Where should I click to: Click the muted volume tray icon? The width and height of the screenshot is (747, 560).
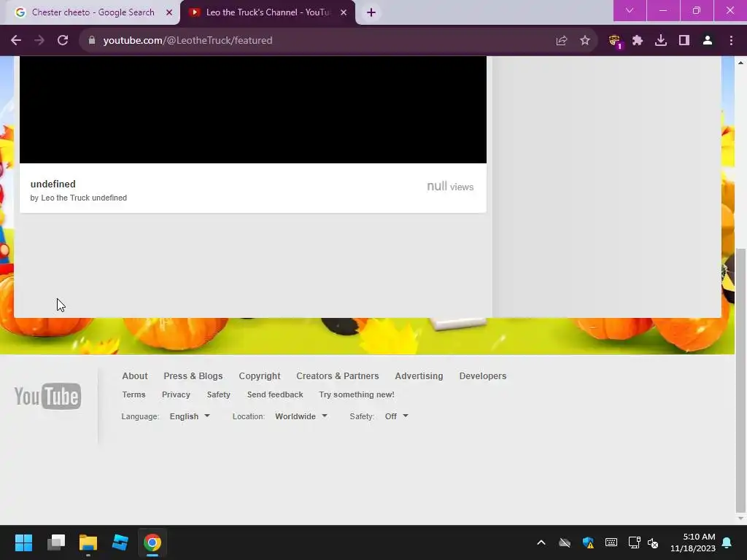coord(653,542)
